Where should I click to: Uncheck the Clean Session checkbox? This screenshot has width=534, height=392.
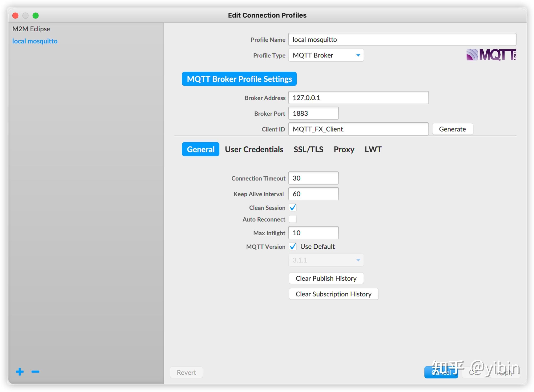pos(293,208)
